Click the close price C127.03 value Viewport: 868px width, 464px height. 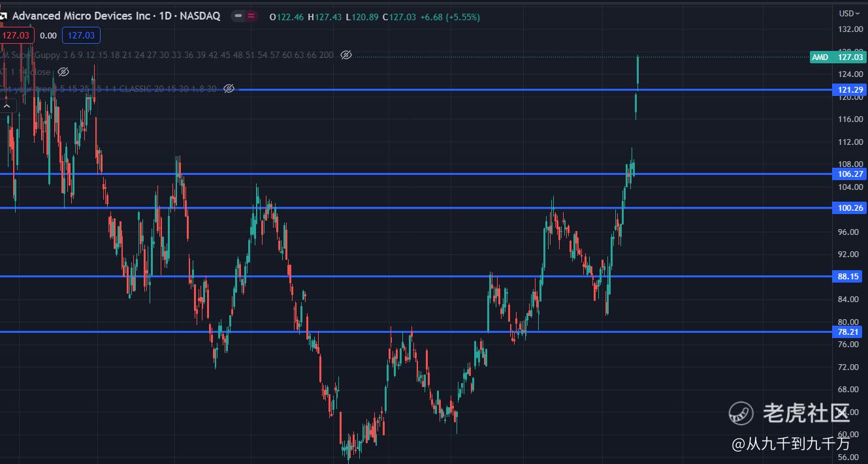399,17
